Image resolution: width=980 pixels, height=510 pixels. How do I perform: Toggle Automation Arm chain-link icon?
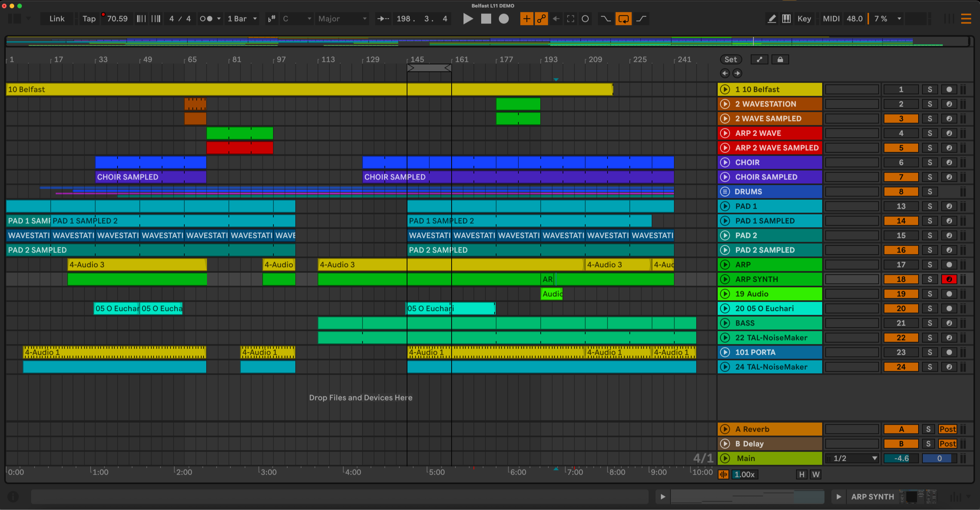541,19
